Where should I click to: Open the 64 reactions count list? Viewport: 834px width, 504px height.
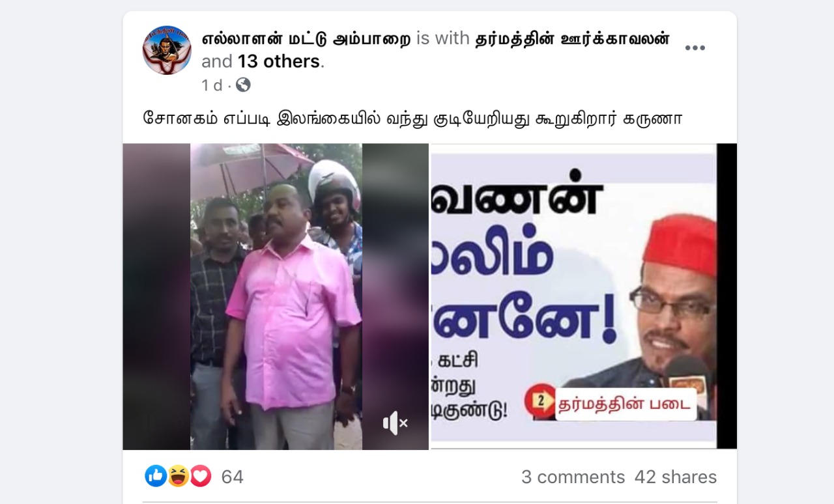click(232, 477)
